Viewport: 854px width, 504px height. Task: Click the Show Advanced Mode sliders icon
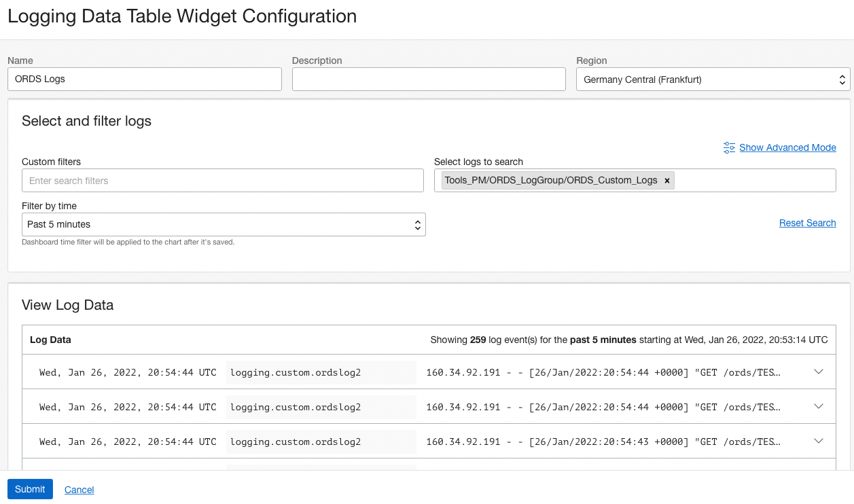[x=729, y=147]
